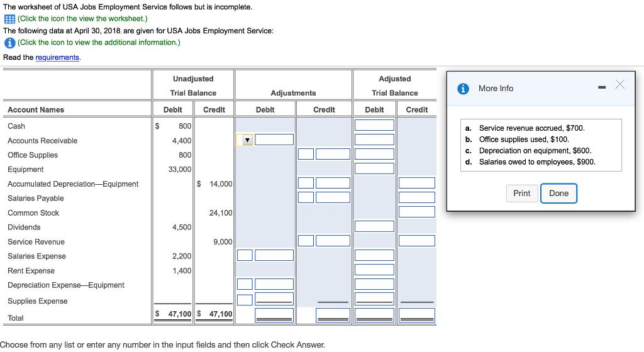Select Accumulated Depreciation adjustment credit letter box
Screen dimensions: 644x352
(x=306, y=183)
